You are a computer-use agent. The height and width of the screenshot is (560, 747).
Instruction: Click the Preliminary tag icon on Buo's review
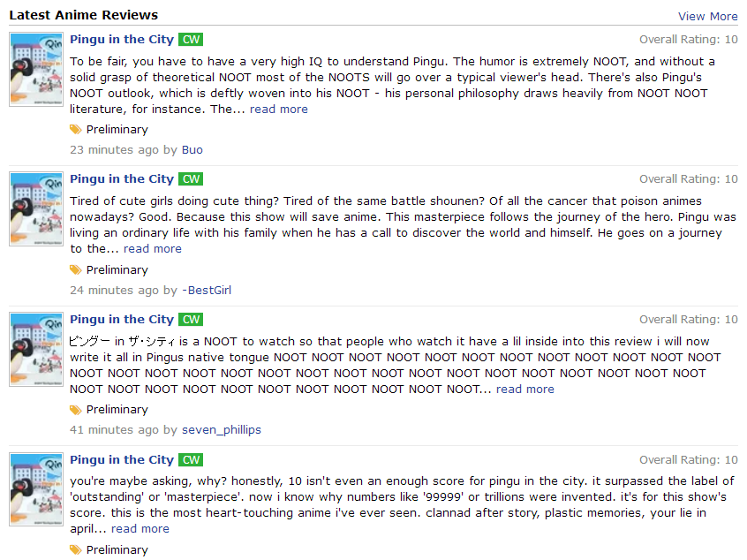coord(75,130)
